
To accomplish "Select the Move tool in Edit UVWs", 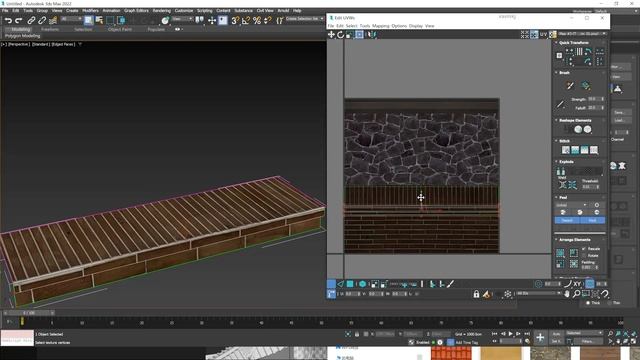I will [331, 35].
